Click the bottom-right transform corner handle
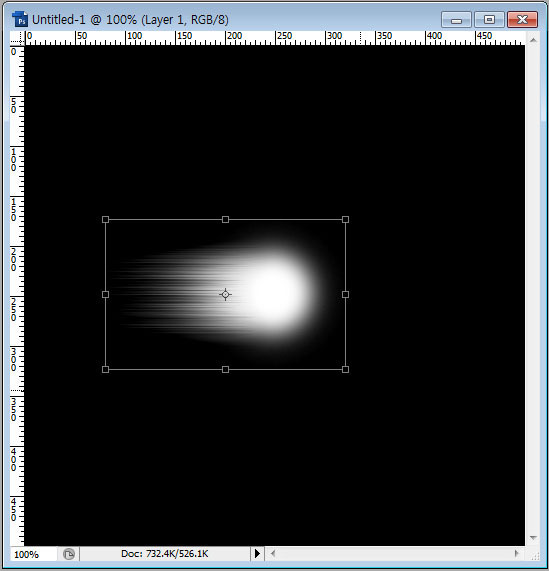The height and width of the screenshot is (571, 549). pyautogui.click(x=345, y=369)
